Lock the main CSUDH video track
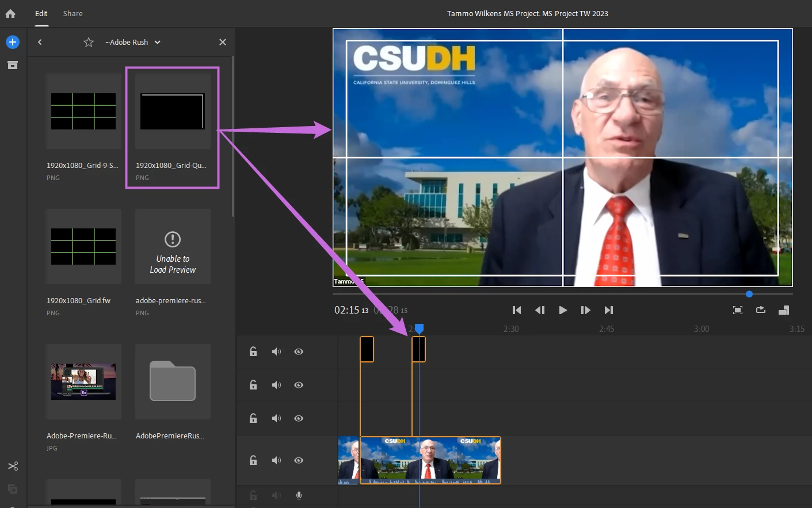 coord(253,460)
